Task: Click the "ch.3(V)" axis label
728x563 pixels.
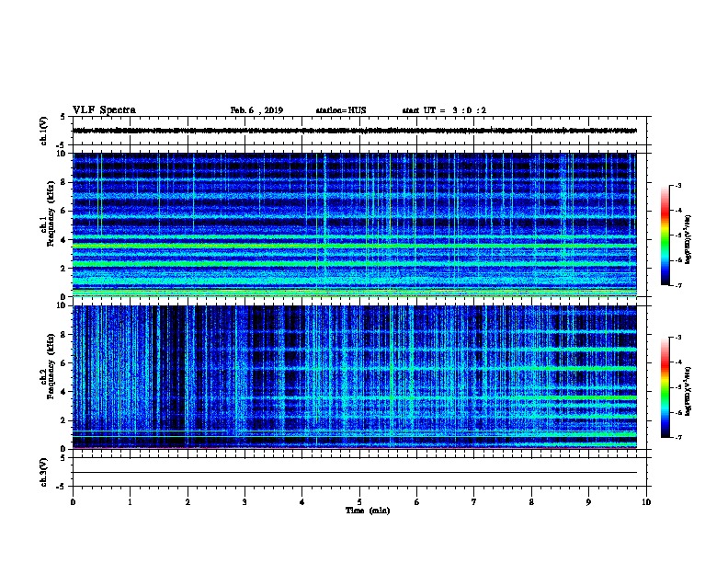Action: pyautogui.click(x=43, y=472)
